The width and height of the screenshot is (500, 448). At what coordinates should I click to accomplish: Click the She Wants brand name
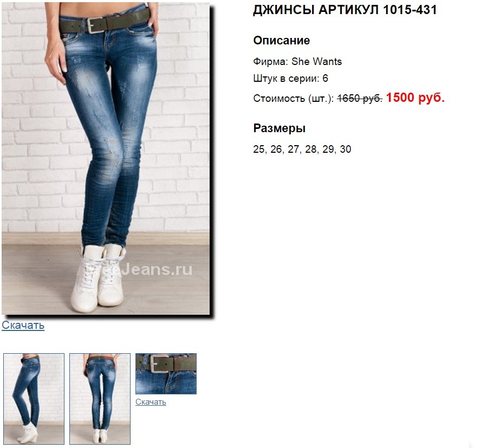[317, 61]
